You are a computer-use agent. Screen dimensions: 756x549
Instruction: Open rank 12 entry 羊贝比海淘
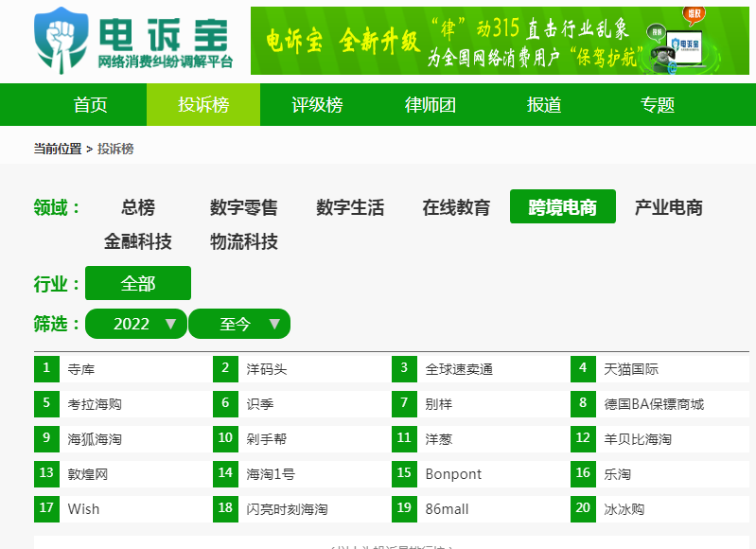[x=638, y=439]
